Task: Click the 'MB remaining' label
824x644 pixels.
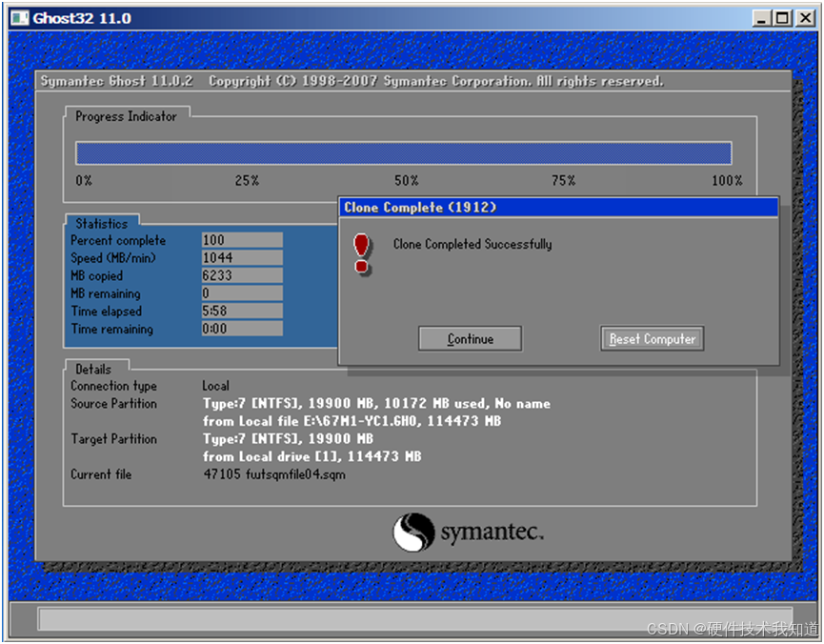Action: coord(106,293)
